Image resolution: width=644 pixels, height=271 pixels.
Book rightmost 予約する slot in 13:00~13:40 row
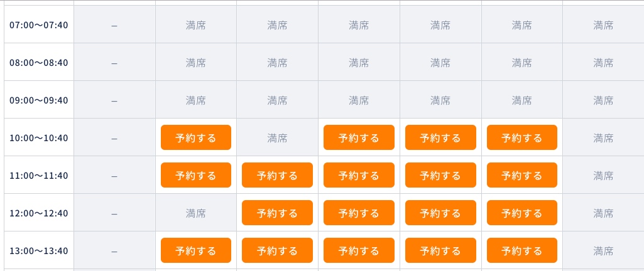[x=522, y=250]
